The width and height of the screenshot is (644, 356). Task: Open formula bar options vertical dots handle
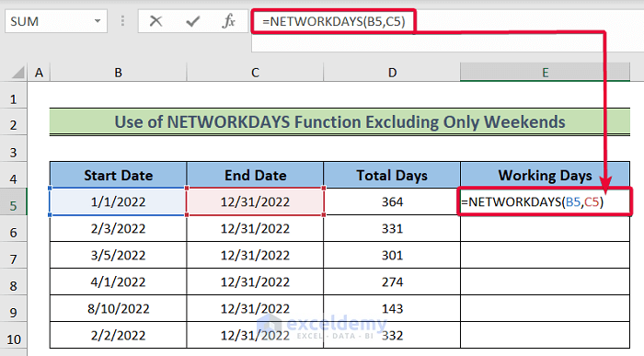[122, 21]
